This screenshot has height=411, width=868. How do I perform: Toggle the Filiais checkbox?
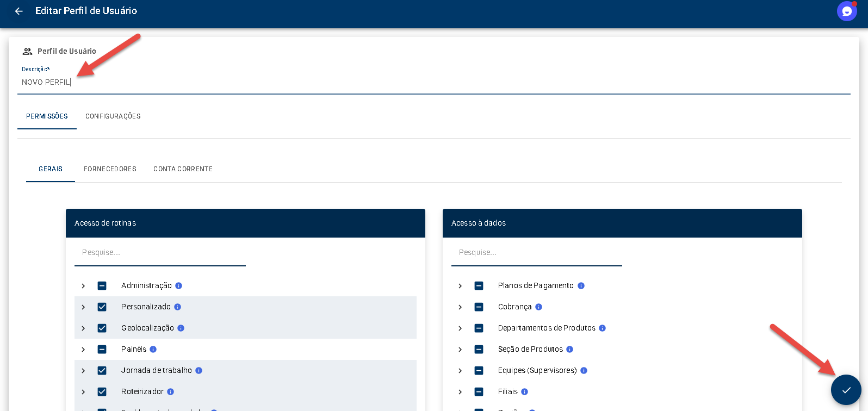[x=479, y=391]
